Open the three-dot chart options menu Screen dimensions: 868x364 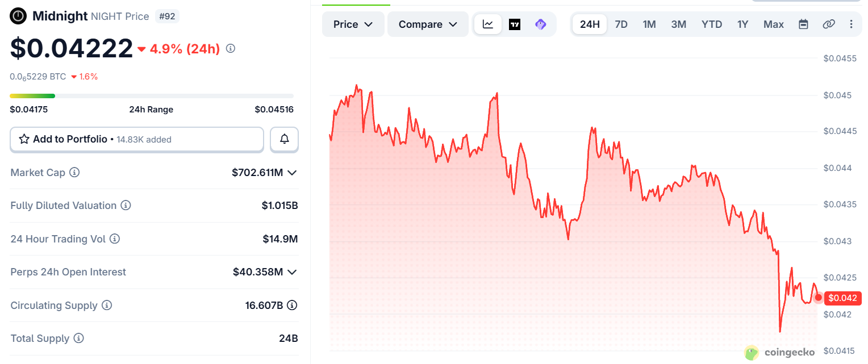[x=851, y=24]
